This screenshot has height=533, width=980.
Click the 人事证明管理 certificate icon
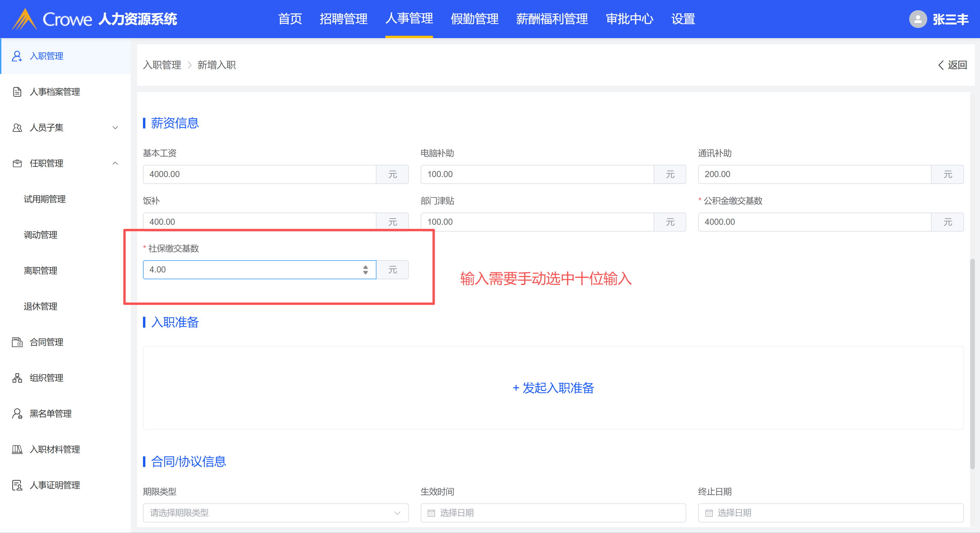(17, 485)
